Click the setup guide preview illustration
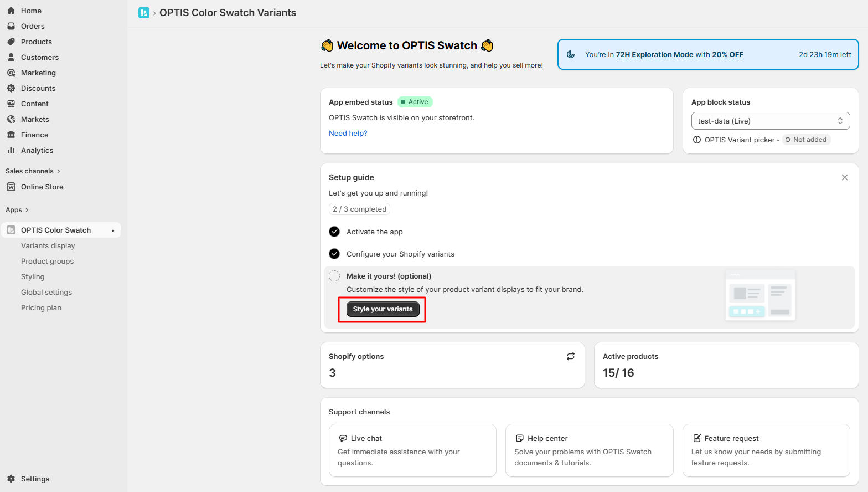The width and height of the screenshot is (868, 492). pyautogui.click(x=760, y=296)
